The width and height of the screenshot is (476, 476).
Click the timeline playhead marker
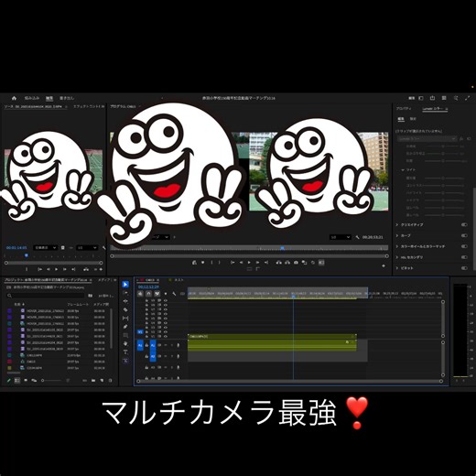click(294, 296)
